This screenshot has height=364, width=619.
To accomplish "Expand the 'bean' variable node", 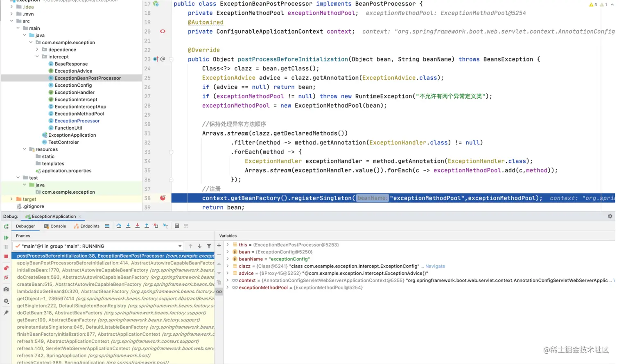I will tap(228, 252).
